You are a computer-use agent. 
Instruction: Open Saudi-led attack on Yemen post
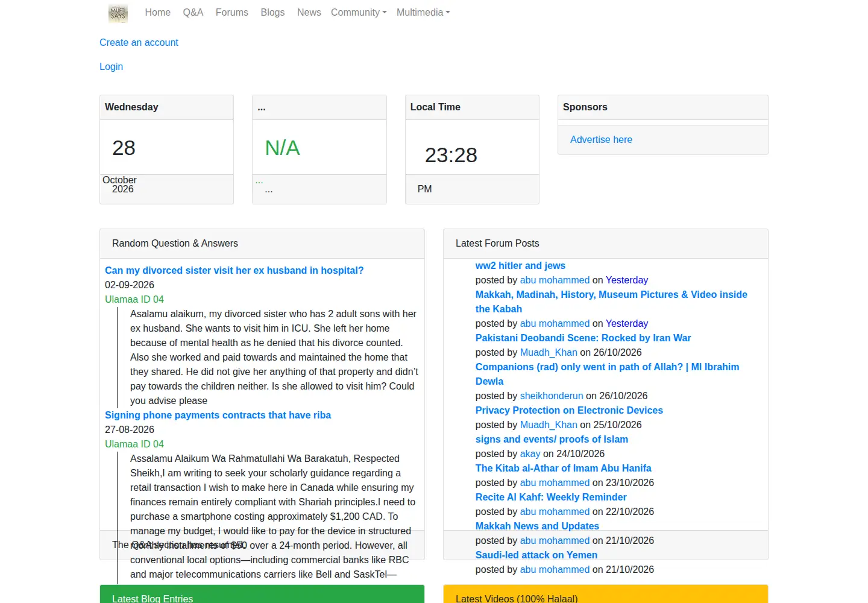(536, 555)
